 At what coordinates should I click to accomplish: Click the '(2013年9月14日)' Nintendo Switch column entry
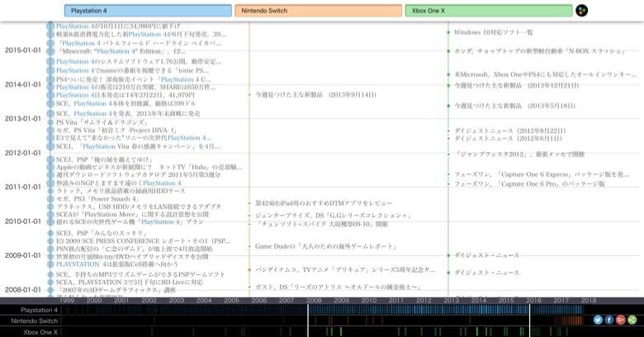[x=315, y=94]
